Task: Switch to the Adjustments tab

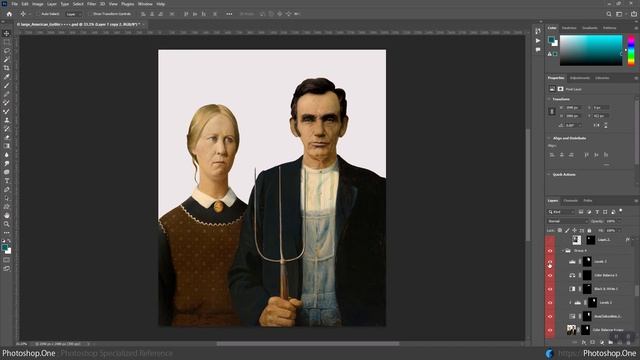Action: 580,78
